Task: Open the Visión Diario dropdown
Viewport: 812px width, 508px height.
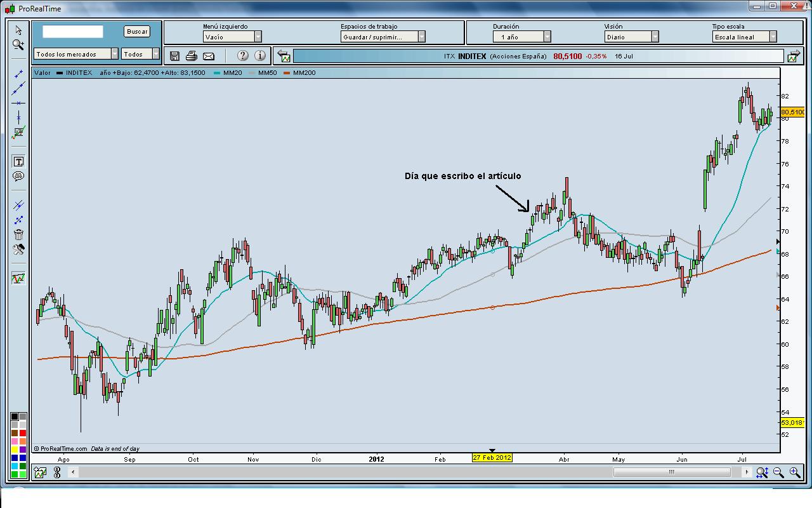Action: (x=632, y=37)
